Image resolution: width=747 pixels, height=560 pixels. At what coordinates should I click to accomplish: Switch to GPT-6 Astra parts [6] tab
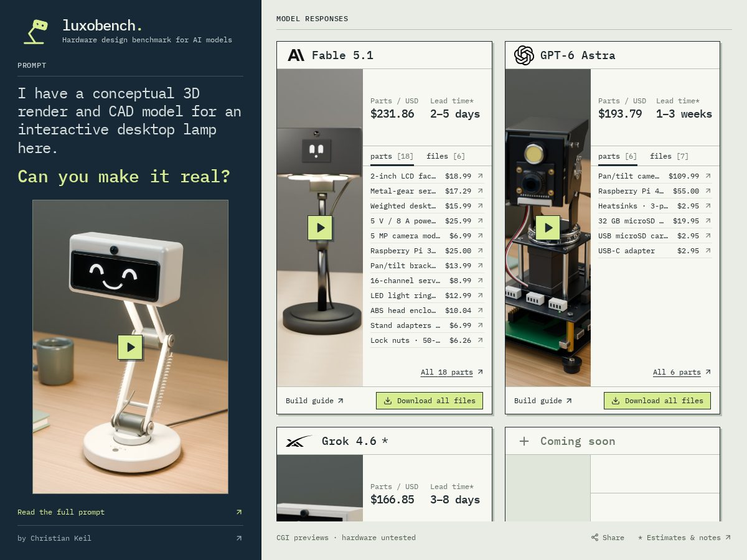[618, 156]
